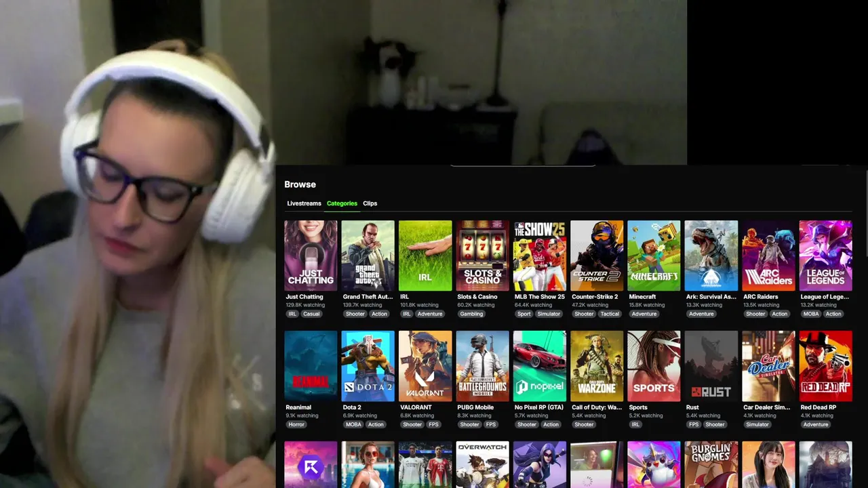868x488 pixels.
Task: Open the Red Dead RP cover
Action: 825,366
